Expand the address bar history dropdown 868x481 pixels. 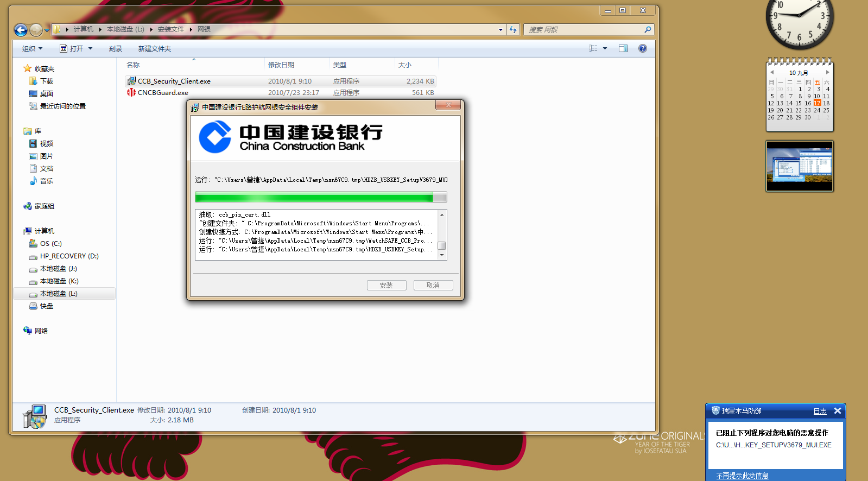(x=500, y=29)
